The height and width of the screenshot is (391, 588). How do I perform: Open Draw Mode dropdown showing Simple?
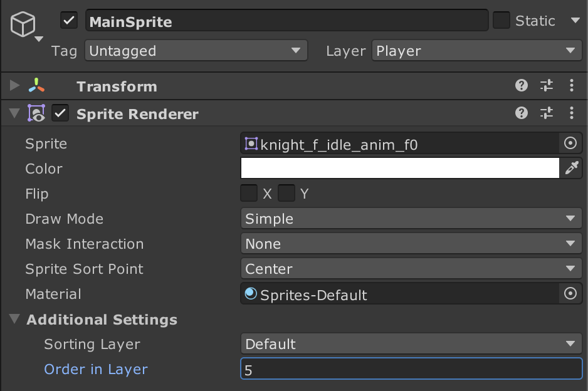(411, 218)
